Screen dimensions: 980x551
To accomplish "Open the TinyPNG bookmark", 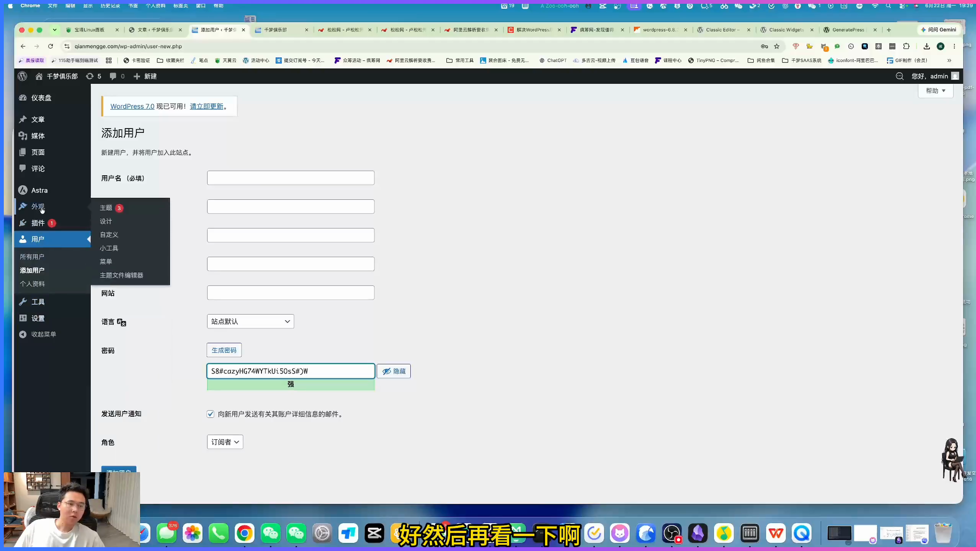I will [714, 60].
